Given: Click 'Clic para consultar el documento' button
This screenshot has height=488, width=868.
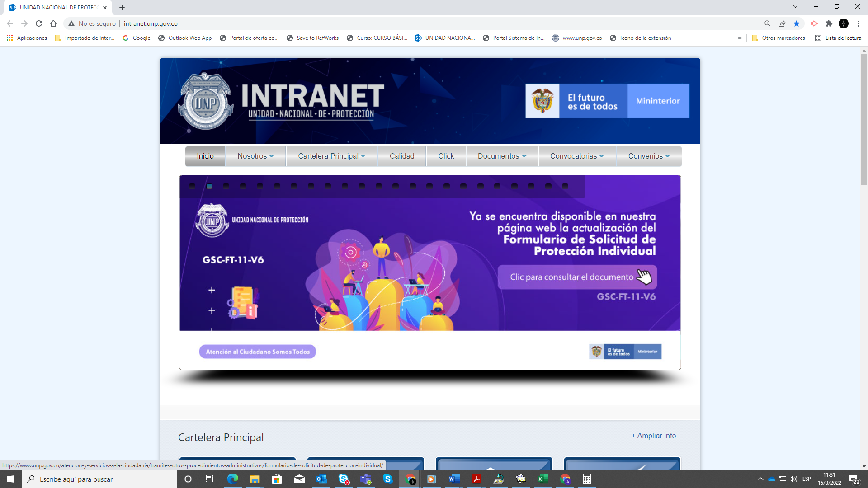Looking at the screenshot, I should [577, 277].
